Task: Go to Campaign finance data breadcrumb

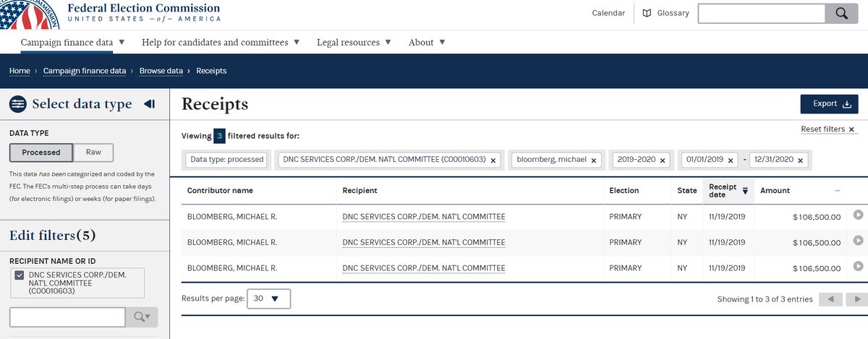Action: pos(85,71)
